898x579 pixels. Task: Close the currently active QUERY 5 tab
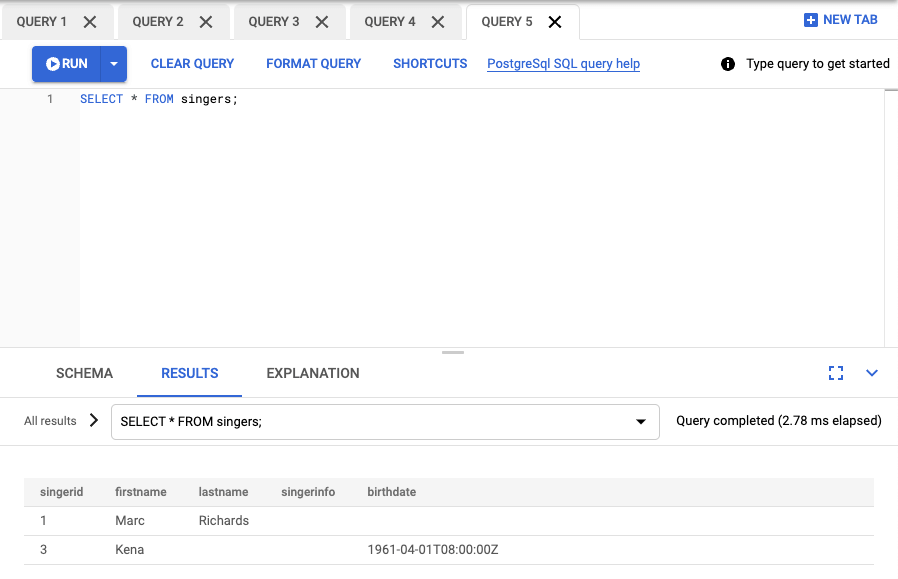click(x=555, y=19)
